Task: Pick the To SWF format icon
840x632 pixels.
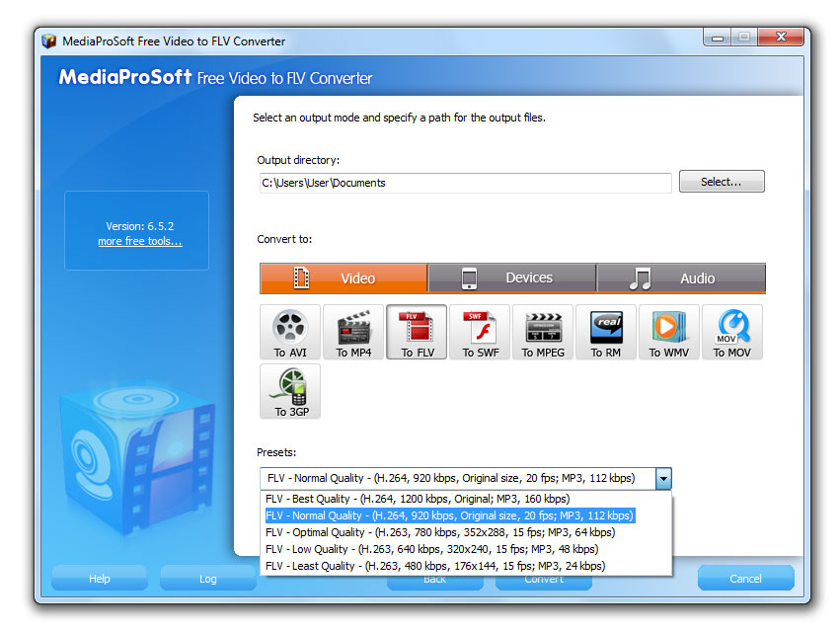Action: (480, 332)
